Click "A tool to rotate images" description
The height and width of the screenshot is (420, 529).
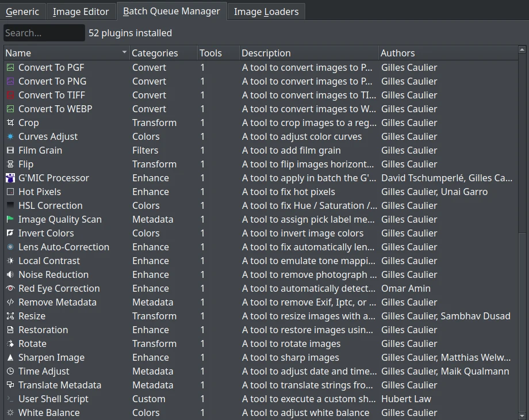291,343
